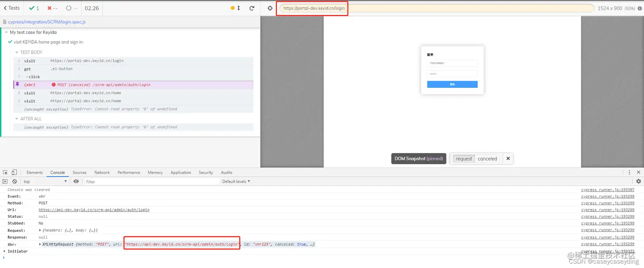
Task: Toggle the device toolbar icon
Action: [x=14, y=172]
